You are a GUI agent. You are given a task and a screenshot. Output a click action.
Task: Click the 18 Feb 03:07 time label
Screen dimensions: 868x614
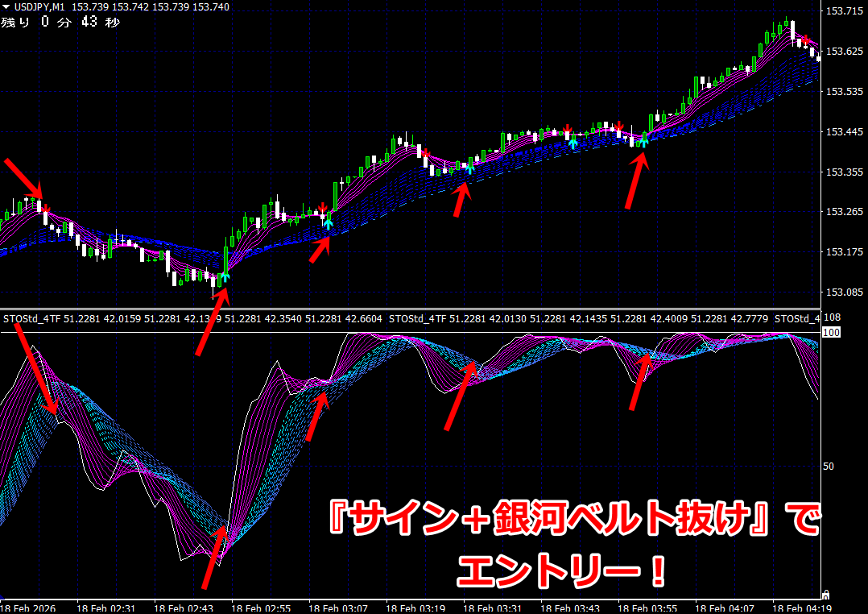pos(337,608)
